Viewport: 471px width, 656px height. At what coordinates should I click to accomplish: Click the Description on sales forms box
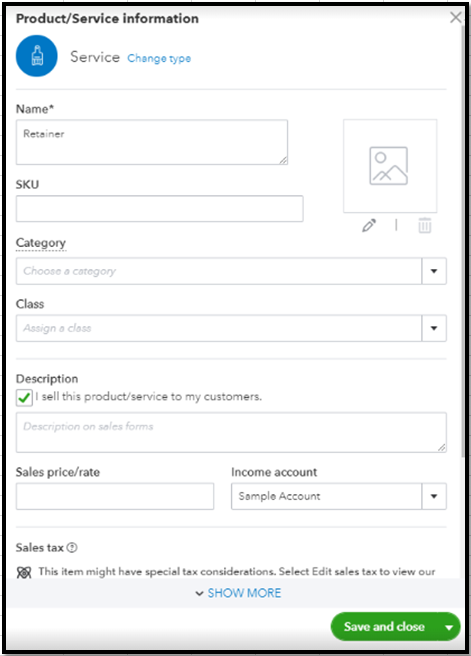pos(231,433)
